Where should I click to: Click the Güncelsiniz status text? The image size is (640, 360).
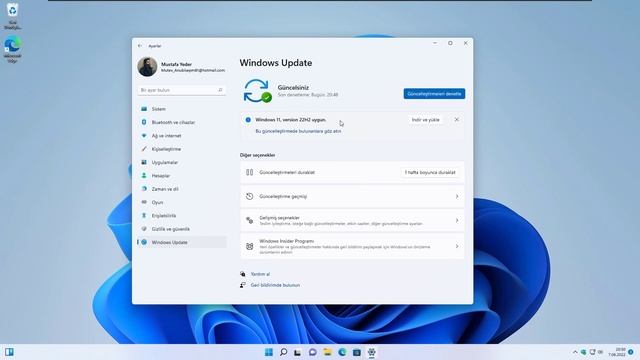coord(293,87)
